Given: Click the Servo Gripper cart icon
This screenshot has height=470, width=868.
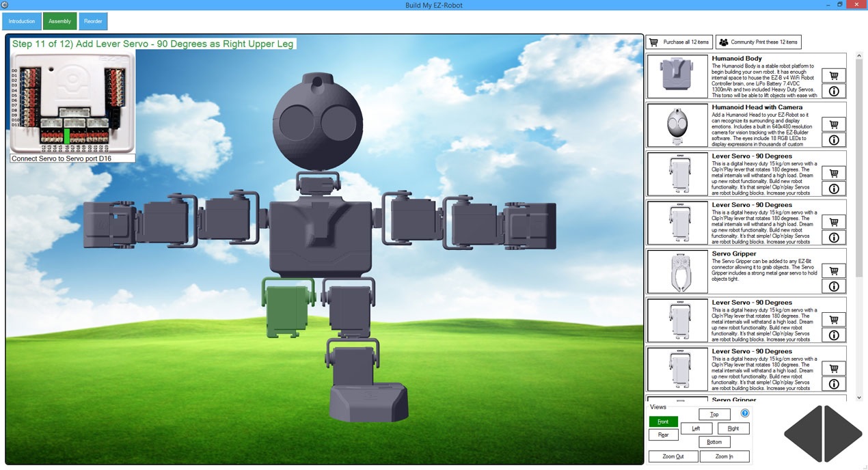Looking at the screenshot, I should pyautogui.click(x=833, y=271).
